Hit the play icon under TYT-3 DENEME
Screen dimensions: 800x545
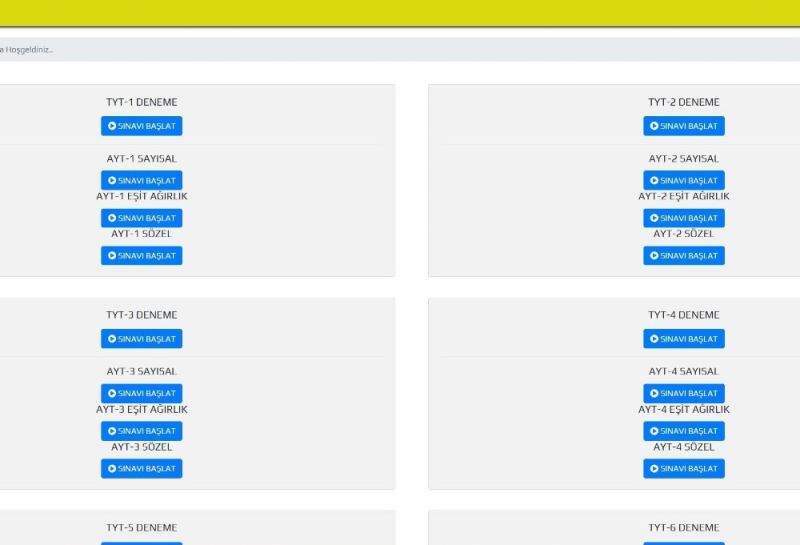click(112, 339)
